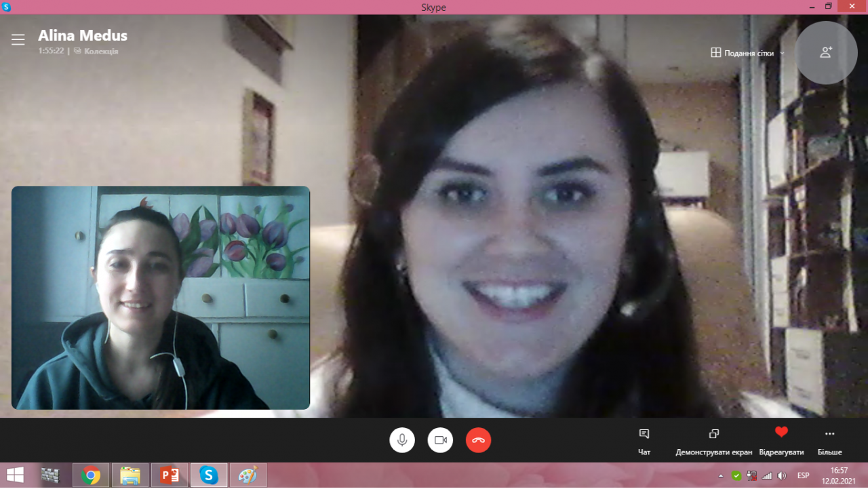
Task: Show hidden system tray icons
Action: (721, 475)
